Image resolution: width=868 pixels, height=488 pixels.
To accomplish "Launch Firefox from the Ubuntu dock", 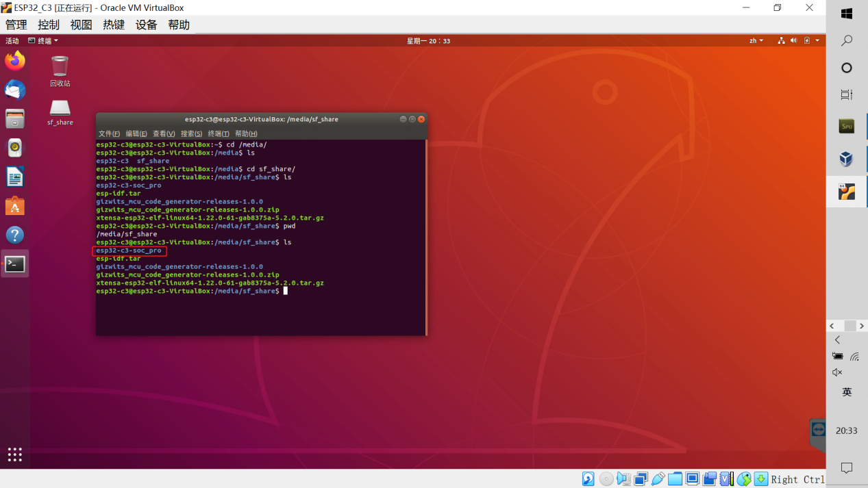I will point(14,61).
